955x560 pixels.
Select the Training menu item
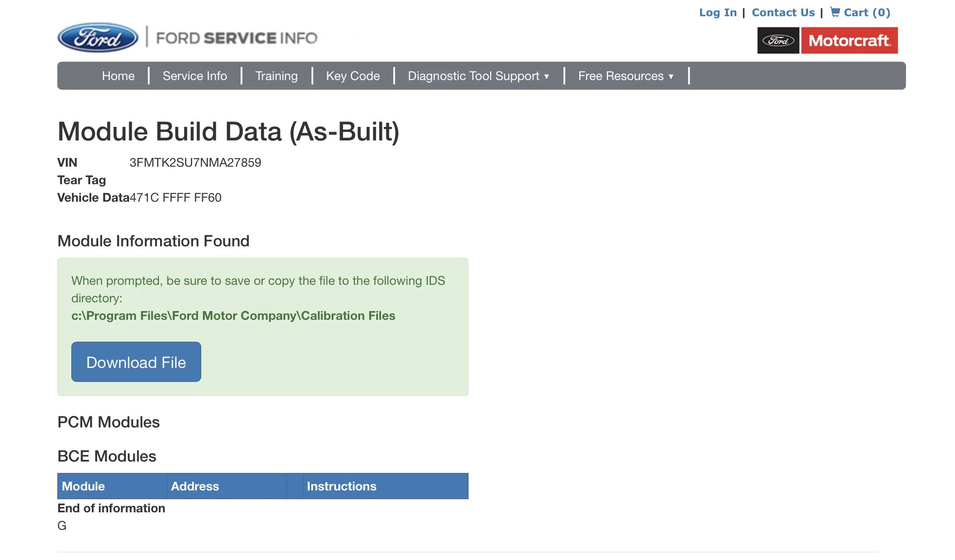[276, 76]
